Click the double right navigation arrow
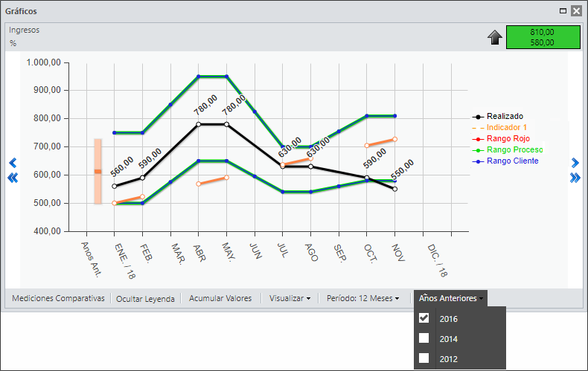Screen dimensions: 588x371 point(575,178)
